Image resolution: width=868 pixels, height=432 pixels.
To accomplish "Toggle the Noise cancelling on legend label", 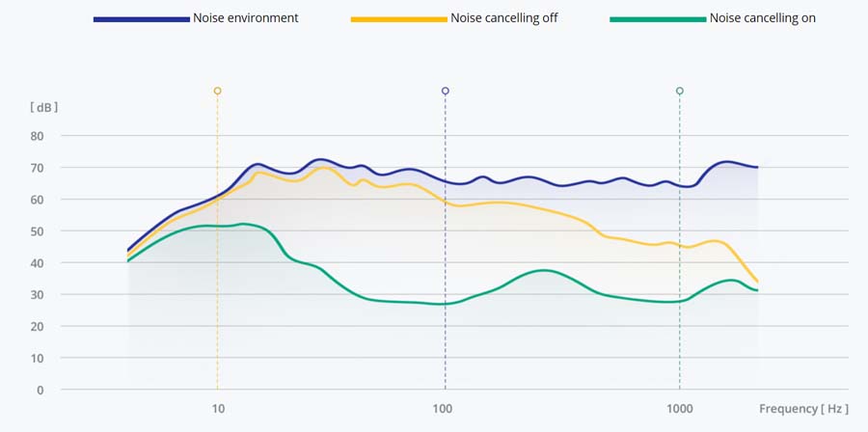I will (762, 18).
